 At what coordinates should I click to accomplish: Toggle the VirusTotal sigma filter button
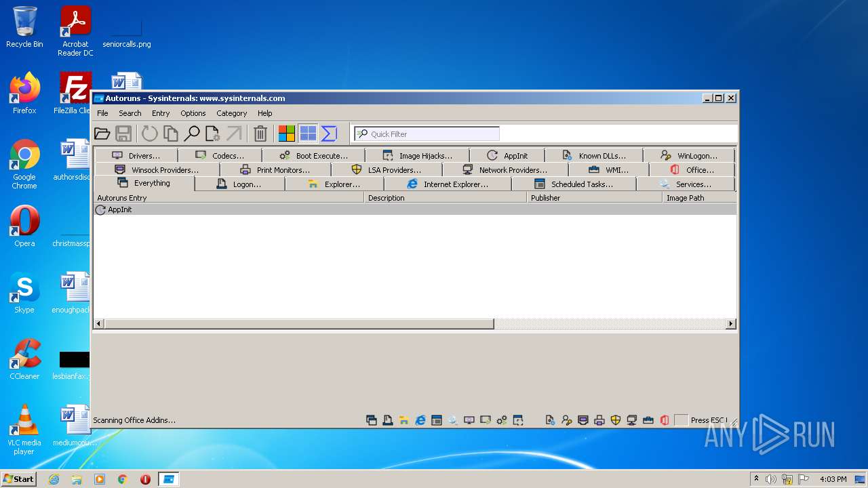click(x=329, y=134)
